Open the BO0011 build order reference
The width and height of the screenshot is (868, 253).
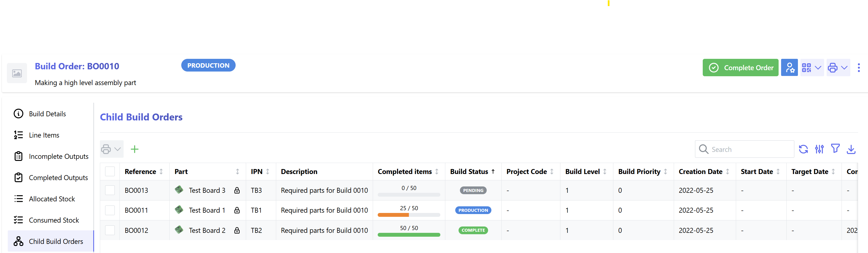click(x=136, y=210)
